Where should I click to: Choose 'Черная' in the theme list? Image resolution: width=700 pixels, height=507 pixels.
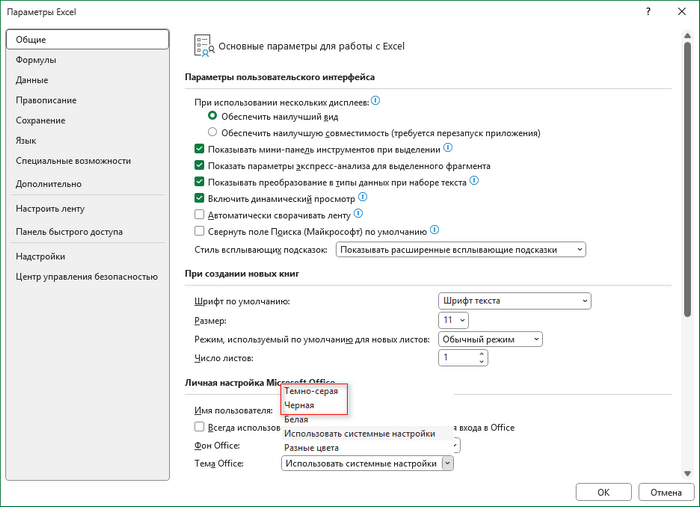[299, 406]
